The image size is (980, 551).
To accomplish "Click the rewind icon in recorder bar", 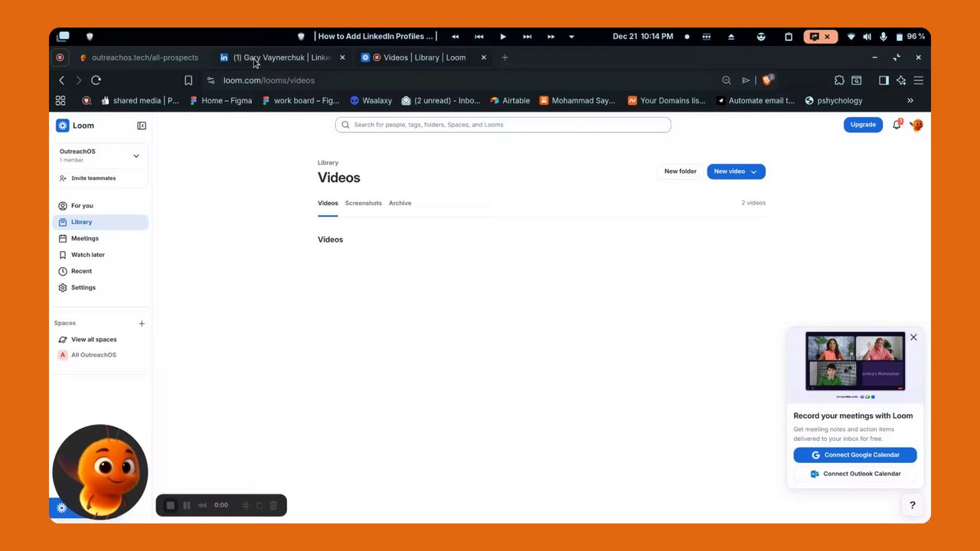I will point(203,505).
